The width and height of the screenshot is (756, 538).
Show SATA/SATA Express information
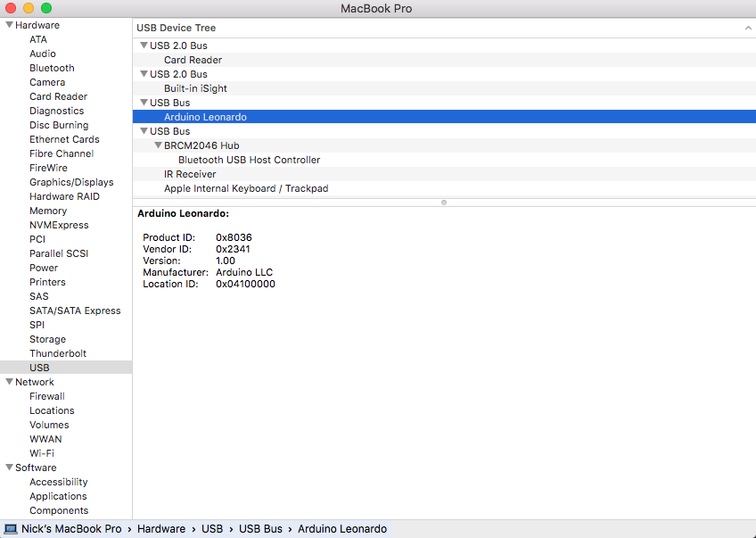coord(75,310)
